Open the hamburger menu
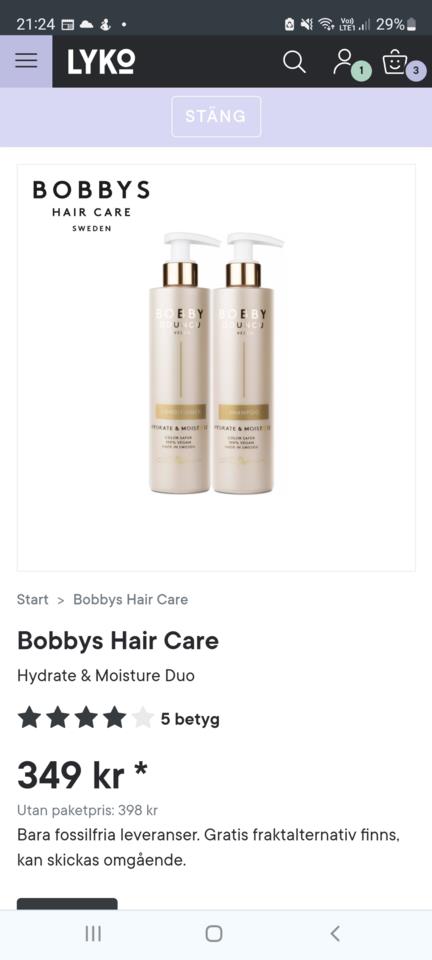The width and height of the screenshot is (432, 960). (x=26, y=61)
